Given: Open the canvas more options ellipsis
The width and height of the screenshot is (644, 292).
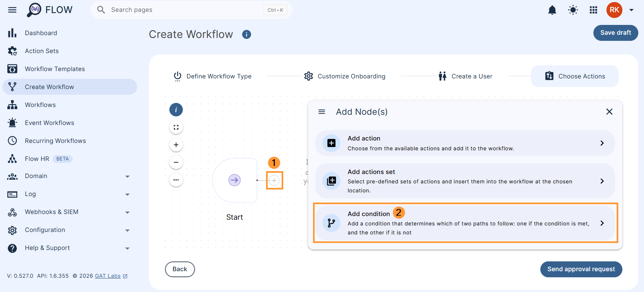Looking at the screenshot, I should (176, 180).
